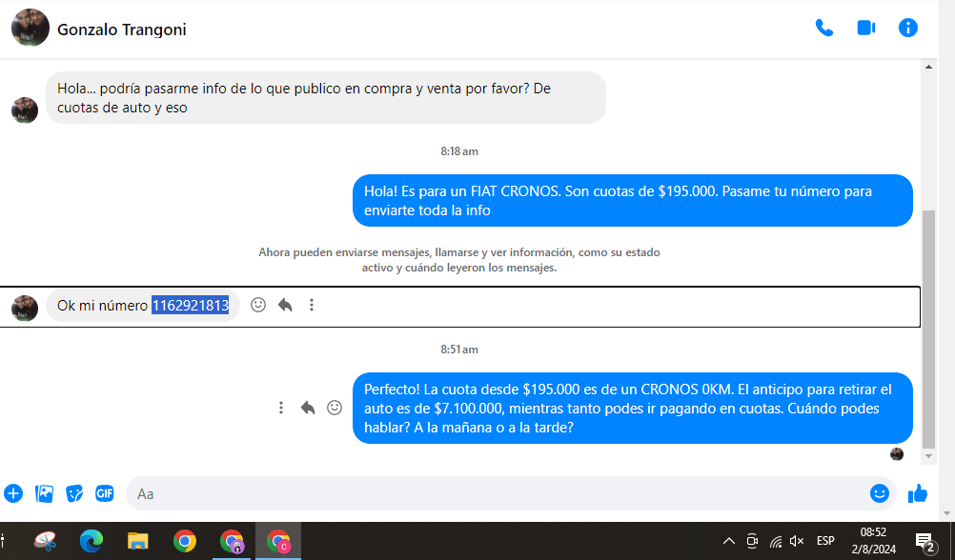Show hidden system tray icons
This screenshot has height=560, width=955.
coord(729,541)
